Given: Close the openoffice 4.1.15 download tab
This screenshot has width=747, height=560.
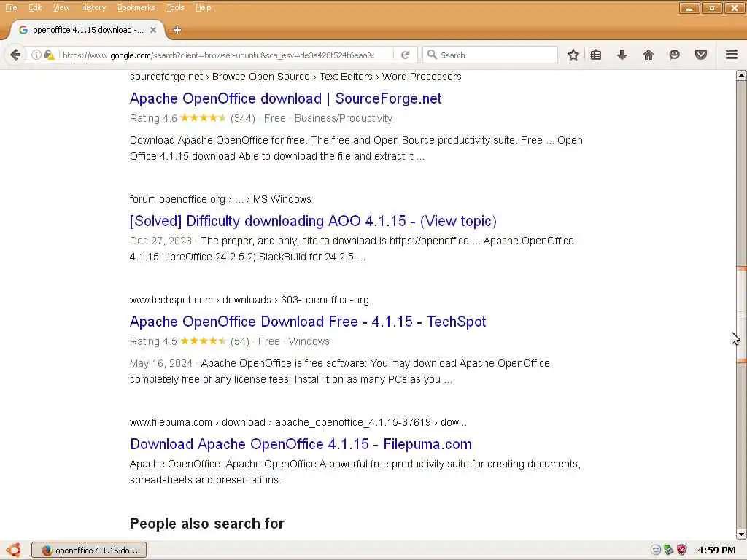Looking at the screenshot, I should (x=153, y=29).
